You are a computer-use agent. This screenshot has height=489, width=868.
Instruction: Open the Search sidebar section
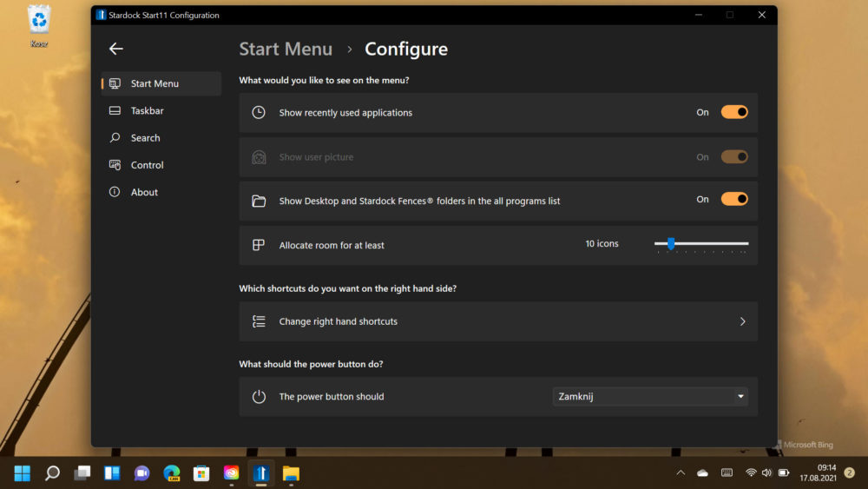coord(161,138)
